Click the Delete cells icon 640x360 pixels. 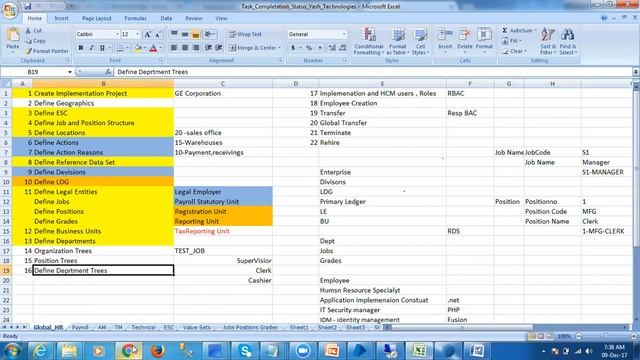pos(464,35)
